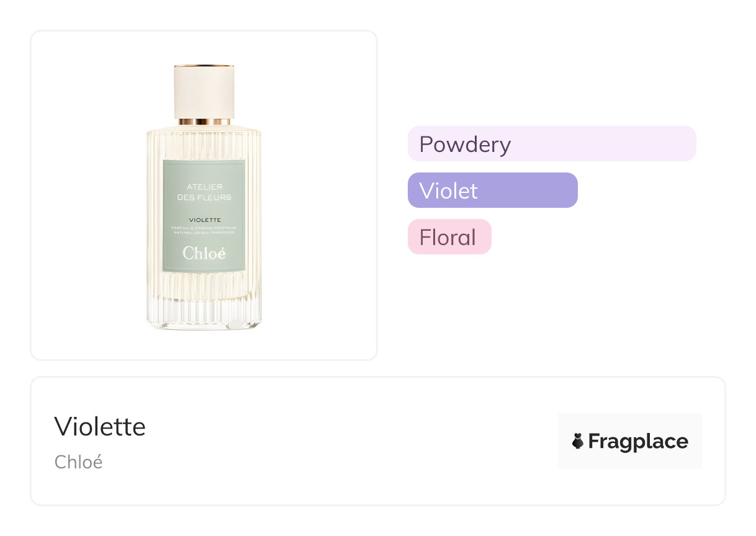
Task: Click the ribbed glass left of the bottle label
Action: (155, 217)
